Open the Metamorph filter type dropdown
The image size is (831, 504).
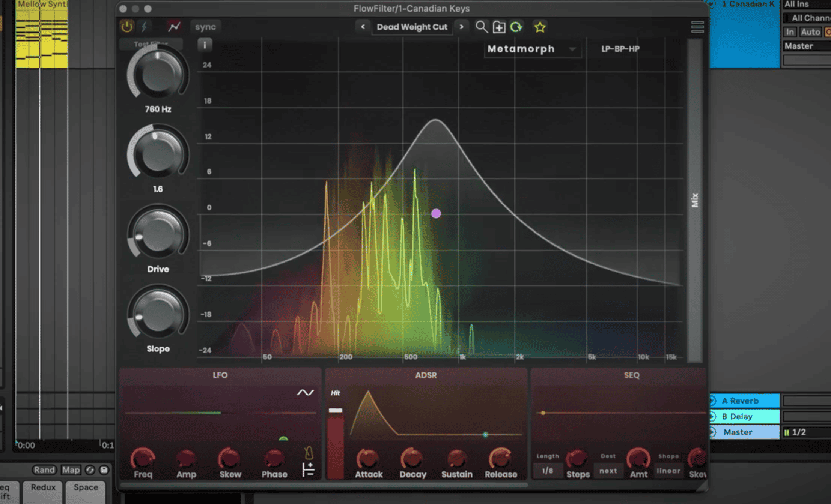[532, 49]
